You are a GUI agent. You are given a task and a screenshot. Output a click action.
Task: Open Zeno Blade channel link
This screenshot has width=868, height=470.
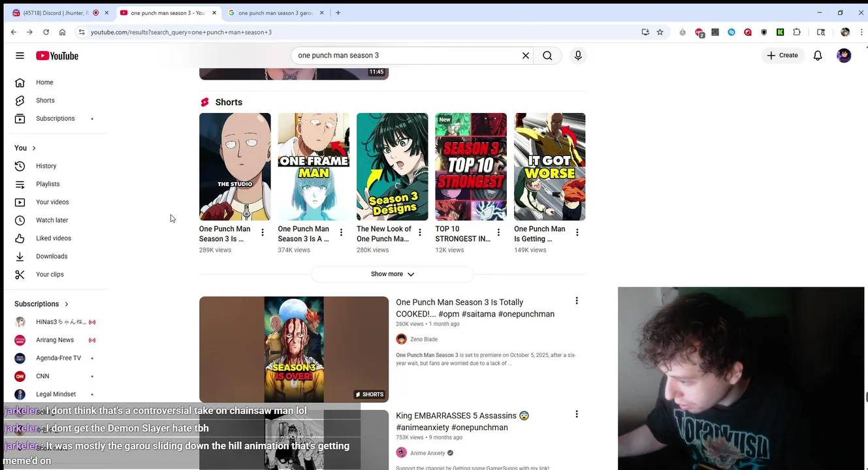click(x=423, y=339)
